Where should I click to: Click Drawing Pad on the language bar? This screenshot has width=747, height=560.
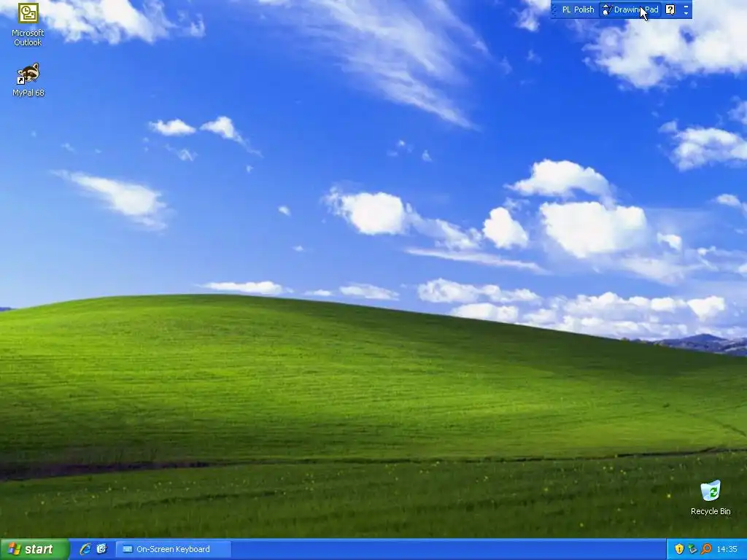tap(630, 9)
